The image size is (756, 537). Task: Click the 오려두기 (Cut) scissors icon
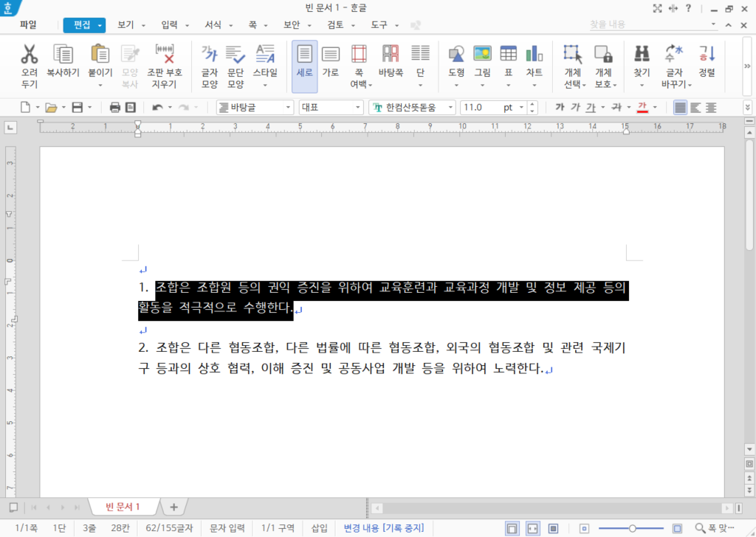tap(30, 55)
